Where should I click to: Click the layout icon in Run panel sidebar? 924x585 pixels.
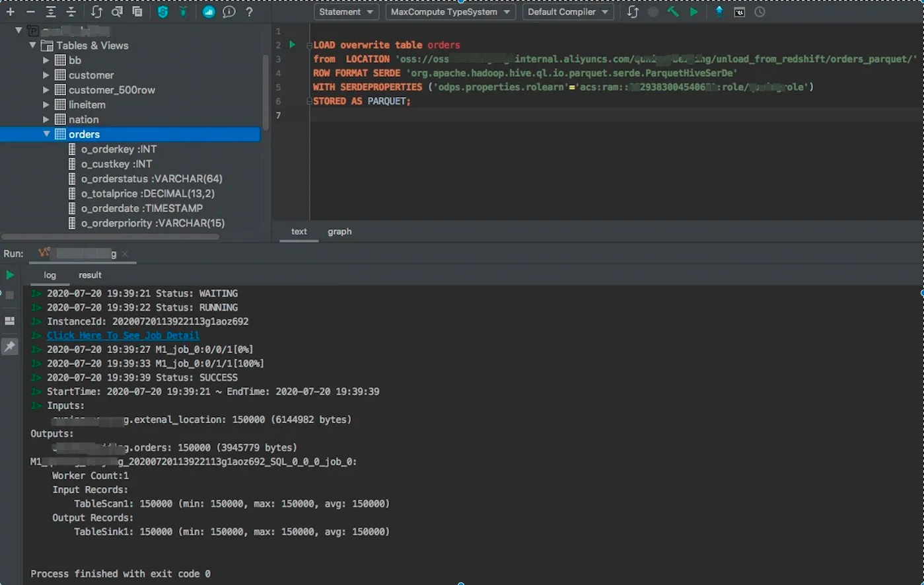pos(10,321)
